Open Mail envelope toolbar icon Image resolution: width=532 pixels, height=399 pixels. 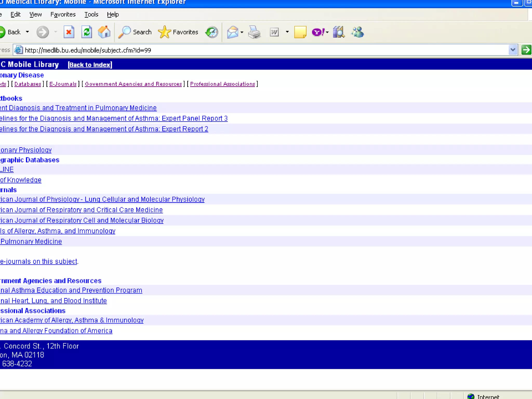[233, 32]
